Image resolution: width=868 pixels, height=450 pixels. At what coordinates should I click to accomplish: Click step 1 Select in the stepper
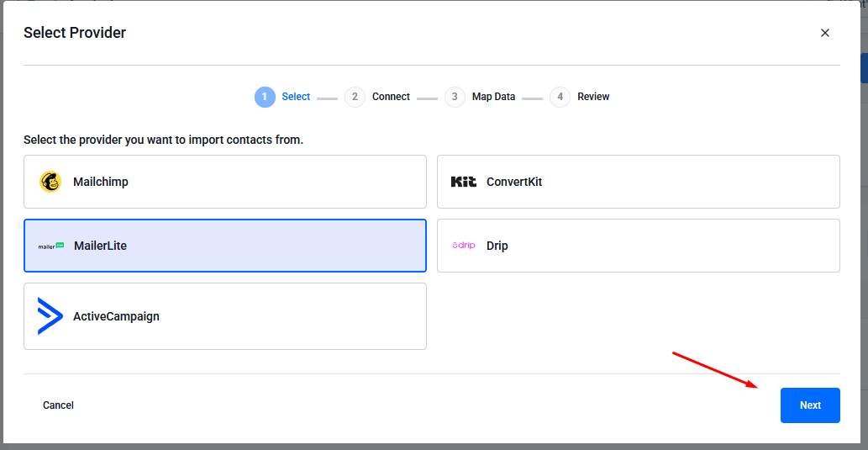click(x=282, y=97)
